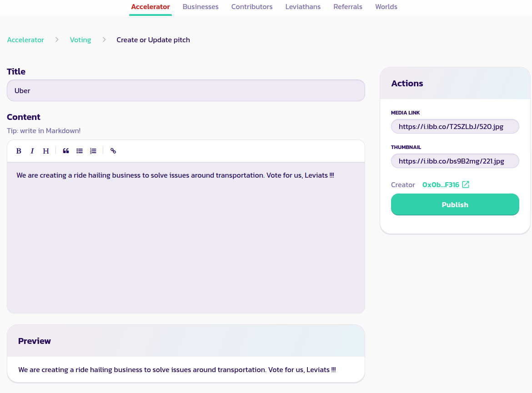This screenshot has height=393, width=532.
Task: Create a bulleted list in the editor
Action: [x=80, y=151]
